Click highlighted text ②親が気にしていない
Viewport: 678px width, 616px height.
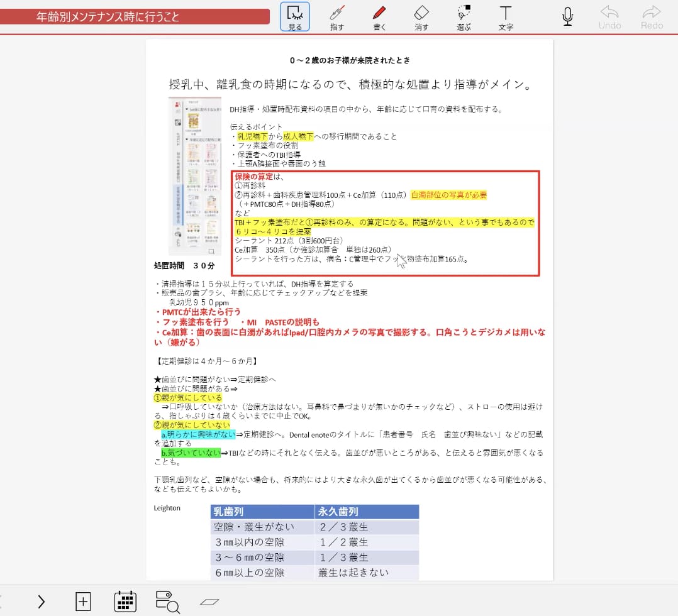(192, 425)
